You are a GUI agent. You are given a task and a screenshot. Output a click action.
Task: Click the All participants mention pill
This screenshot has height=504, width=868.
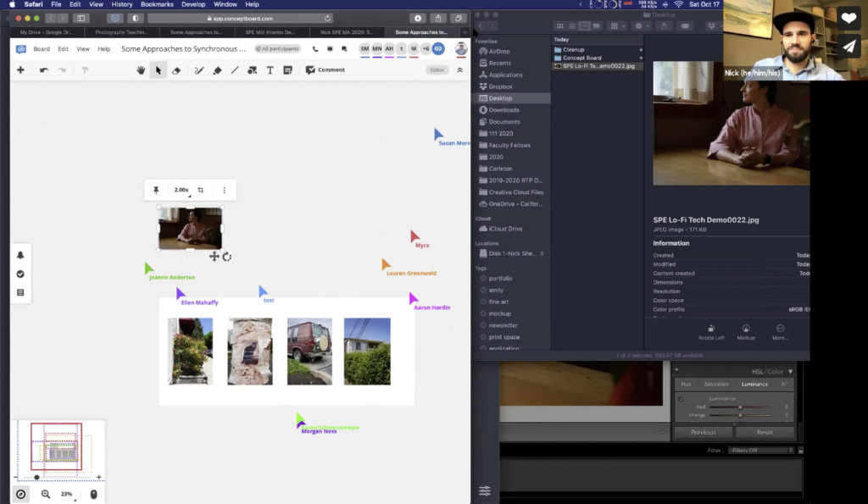click(x=277, y=48)
